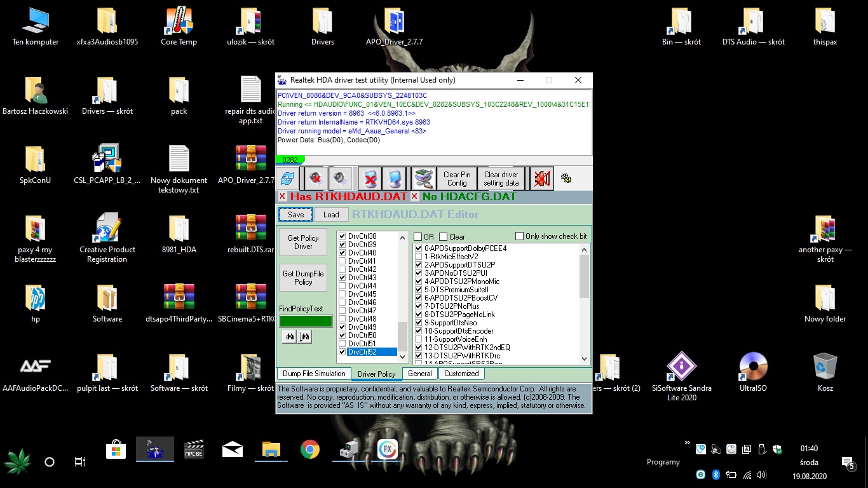Uncheck 9-SupportDtsNeo option
This screenshot has height=488, width=868.
pyautogui.click(x=418, y=323)
